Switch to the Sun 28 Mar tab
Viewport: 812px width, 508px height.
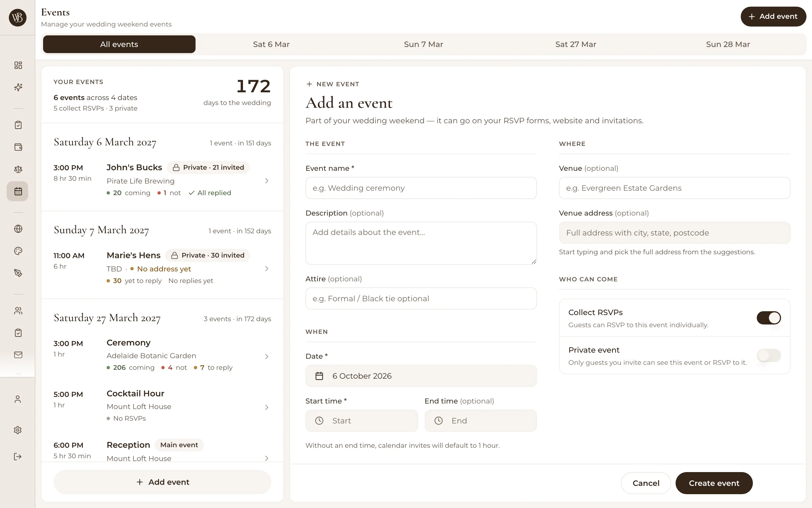click(728, 44)
